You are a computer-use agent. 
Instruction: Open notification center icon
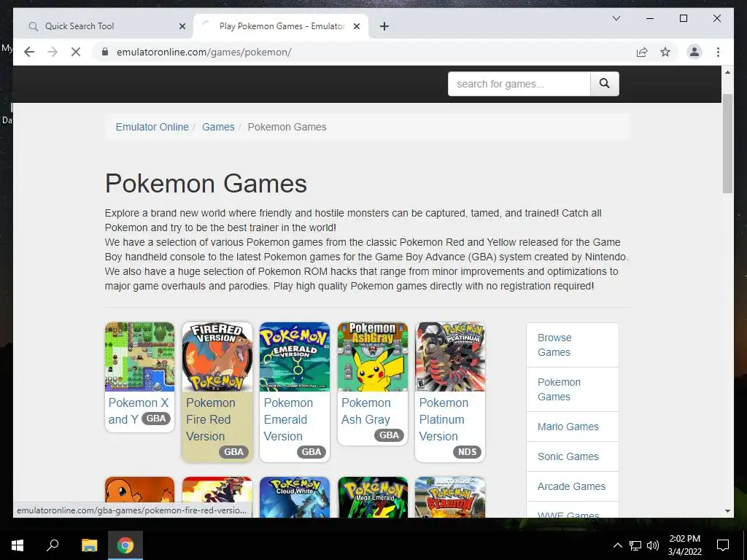point(723,545)
